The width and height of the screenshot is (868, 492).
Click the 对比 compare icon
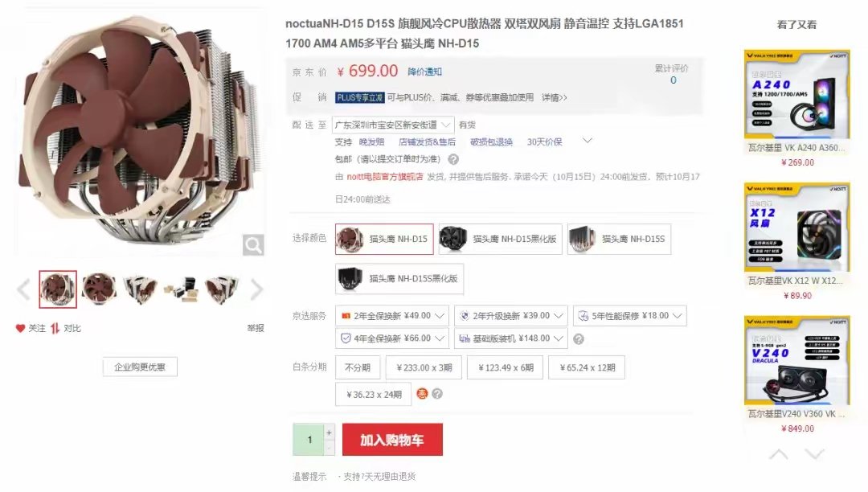click(x=55, y=328)
